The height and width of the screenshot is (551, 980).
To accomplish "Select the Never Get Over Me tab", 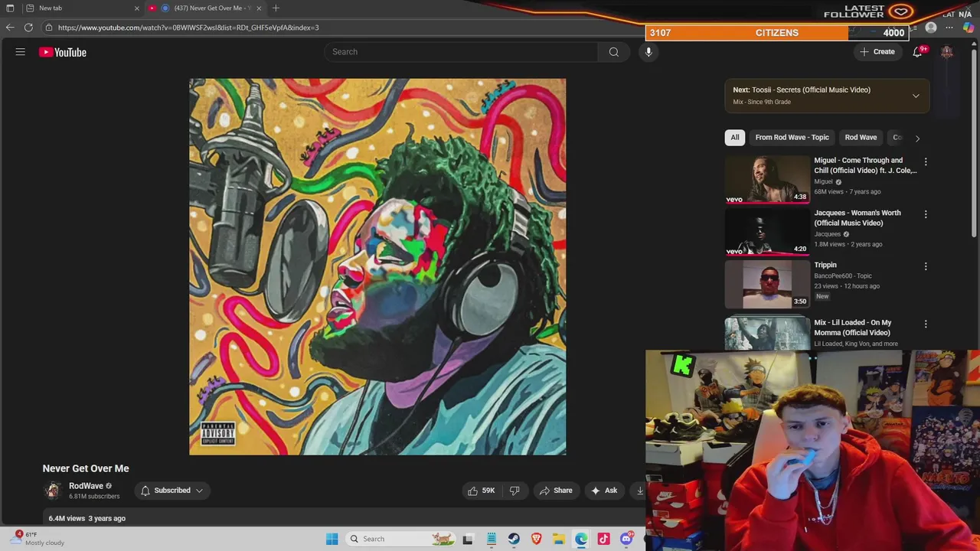I will click(x=207, y=8).
